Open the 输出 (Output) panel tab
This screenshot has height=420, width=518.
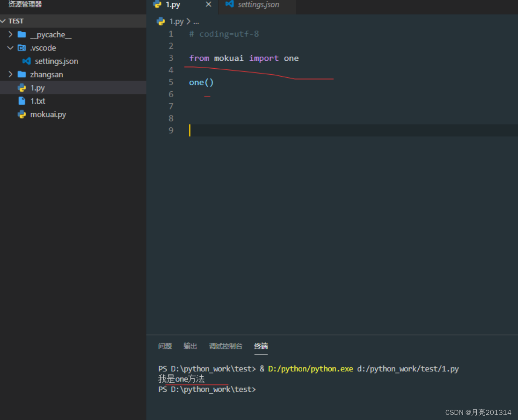point(190,346)
